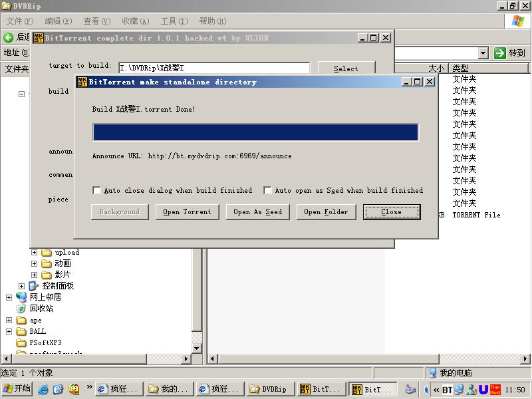Open the 查看(V) menu
532x399 pixels.
click(97, 21)
